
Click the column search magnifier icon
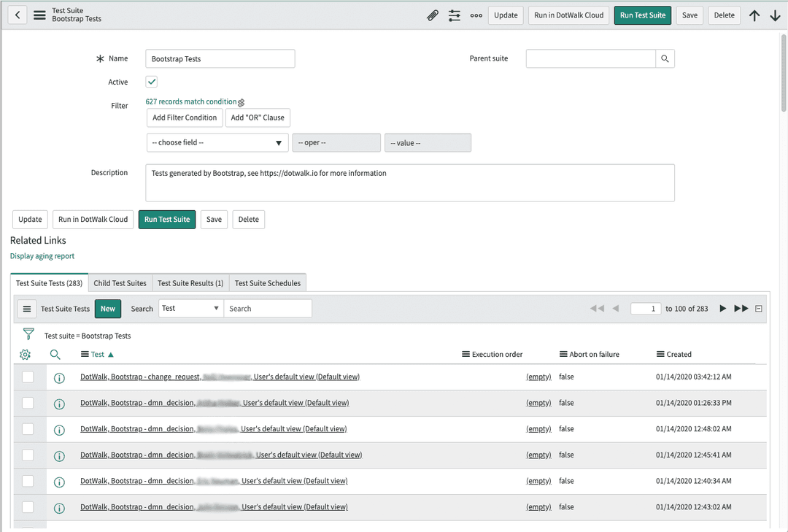click(x=55, y=355)
